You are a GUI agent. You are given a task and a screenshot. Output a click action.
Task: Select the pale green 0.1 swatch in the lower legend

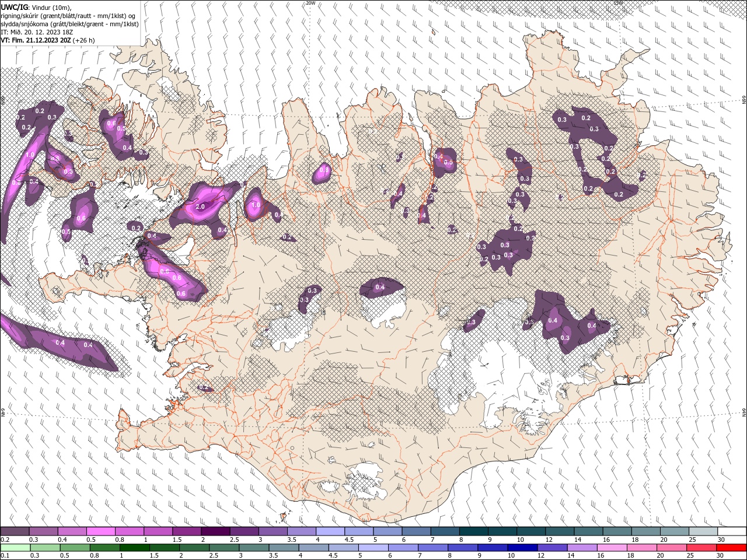(x=16, y=548)
